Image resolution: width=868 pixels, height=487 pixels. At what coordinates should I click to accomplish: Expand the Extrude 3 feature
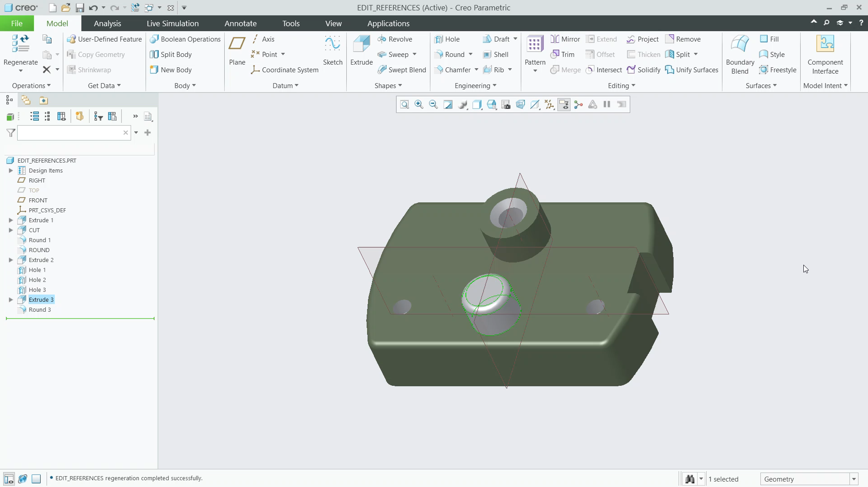click(11, 300)
